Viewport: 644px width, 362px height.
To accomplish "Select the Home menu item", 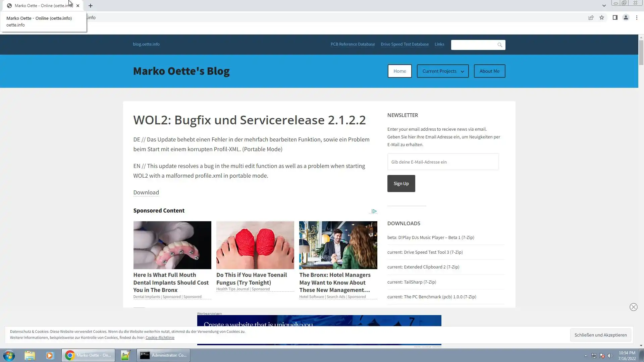I will point(399,71).
